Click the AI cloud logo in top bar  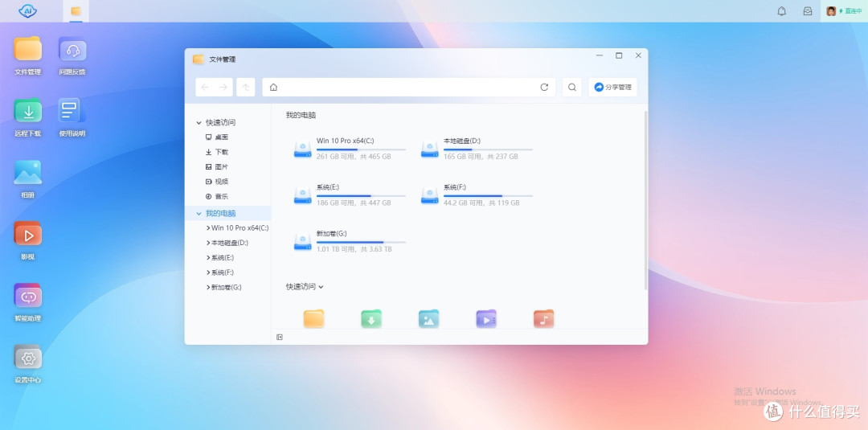pyautogui.click(x=27, y=10)
